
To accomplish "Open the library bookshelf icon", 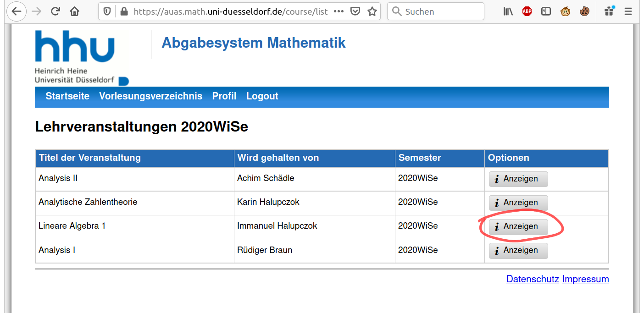I will pos(508,11).
